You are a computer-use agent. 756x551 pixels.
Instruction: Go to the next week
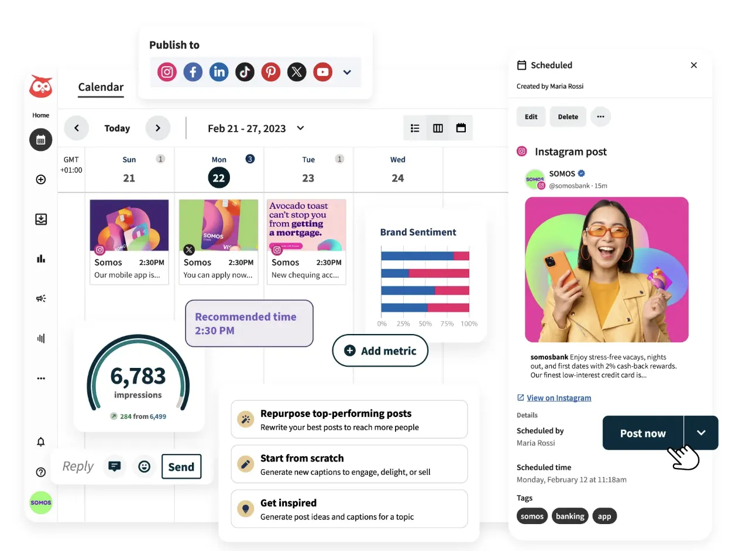tap(158, 128)
